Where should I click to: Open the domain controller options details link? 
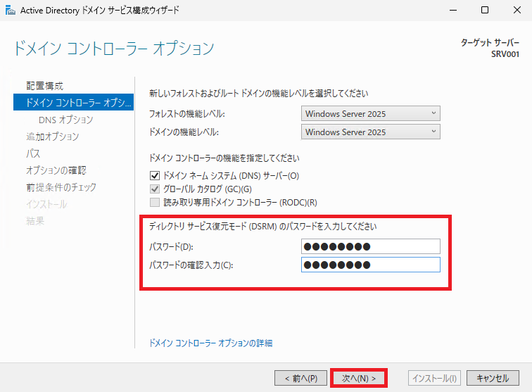pyautogui.click(x=210, y=343)
